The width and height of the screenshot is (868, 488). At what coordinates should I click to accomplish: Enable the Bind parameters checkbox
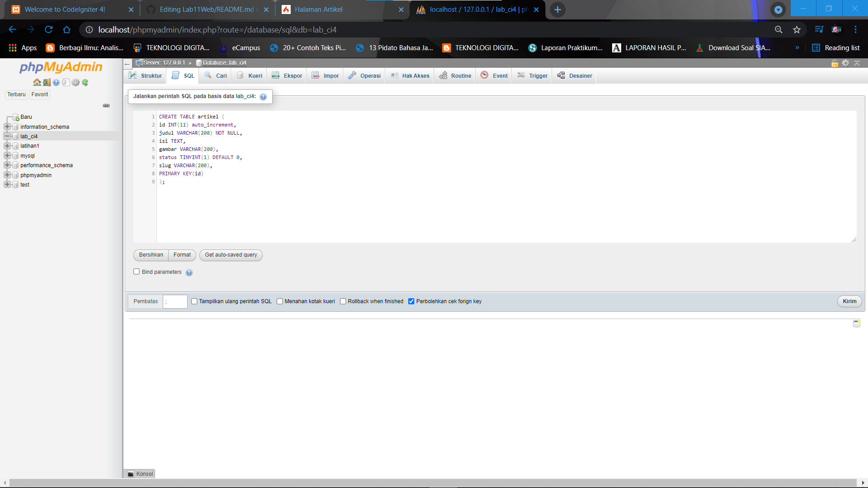(136, 271)
